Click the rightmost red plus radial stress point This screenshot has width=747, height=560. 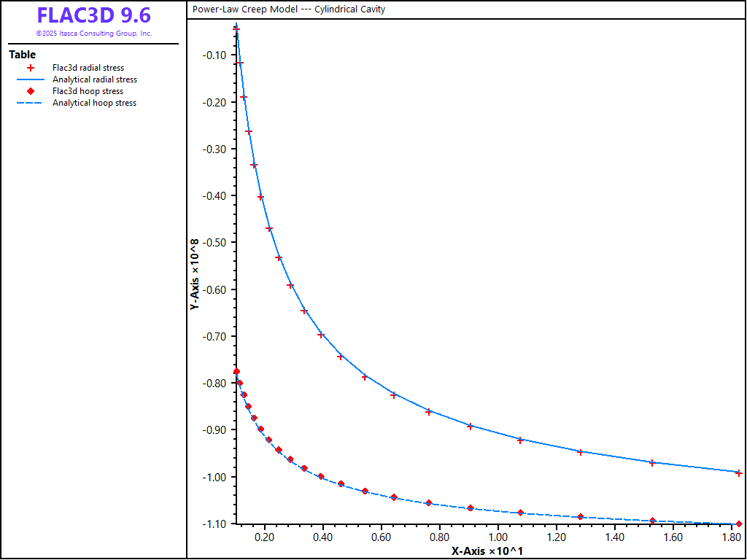coord(738,473)
